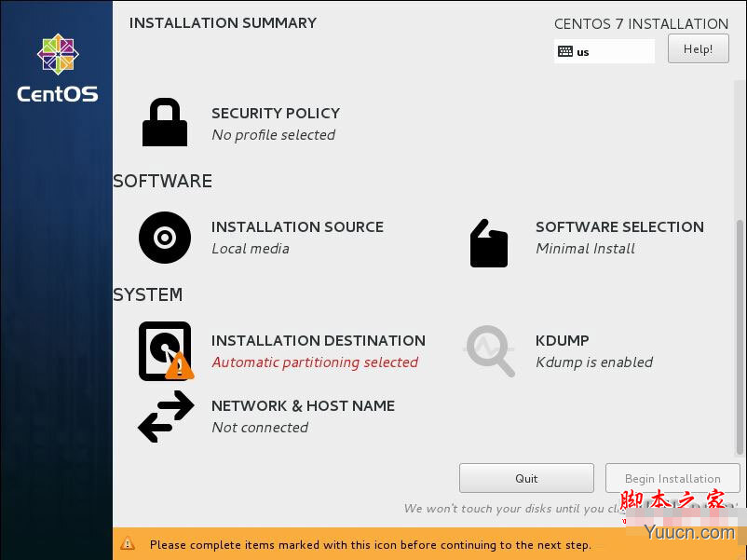Click the 'No profile selected' status text

[x=274, y=135]
